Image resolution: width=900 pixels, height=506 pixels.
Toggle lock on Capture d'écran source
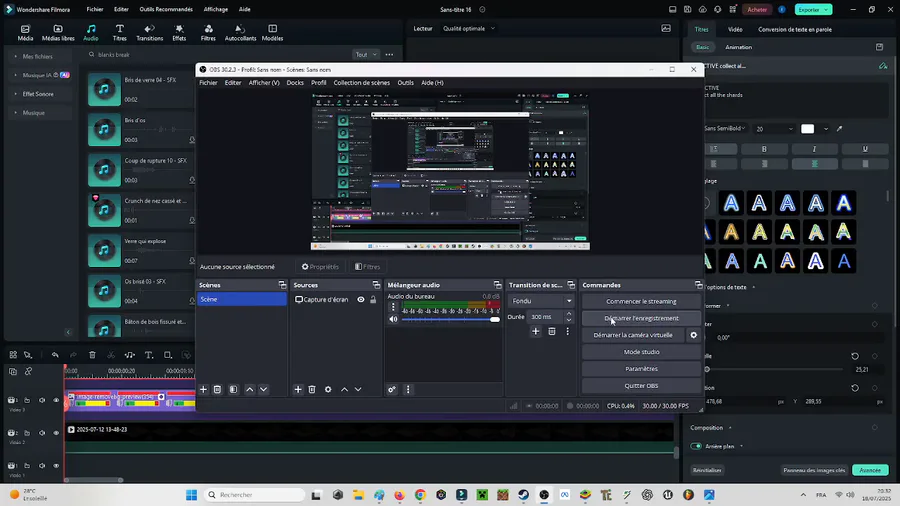pyautogui.click(x=373, y=299)
